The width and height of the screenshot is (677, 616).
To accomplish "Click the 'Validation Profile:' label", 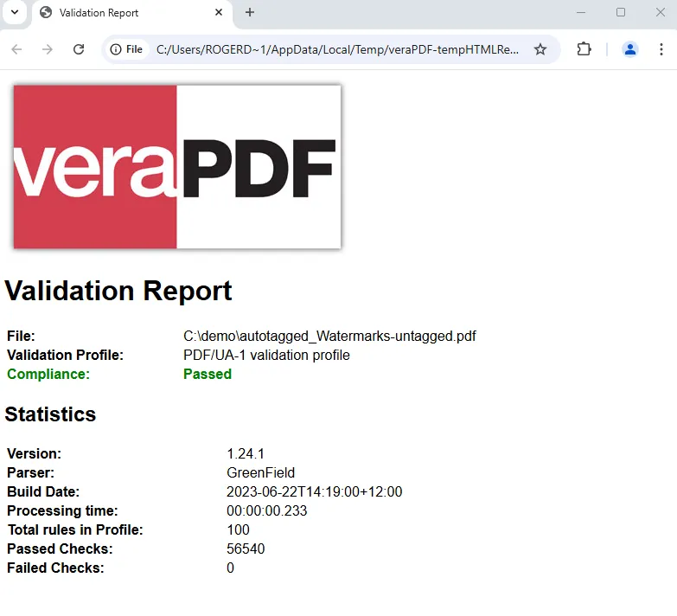I will (65, 355).
